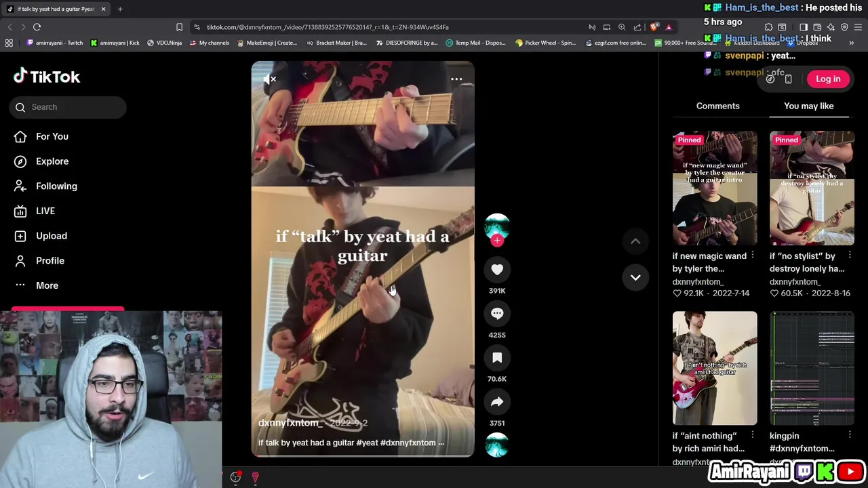
Task: Open the Upload page
Action: 41,236
